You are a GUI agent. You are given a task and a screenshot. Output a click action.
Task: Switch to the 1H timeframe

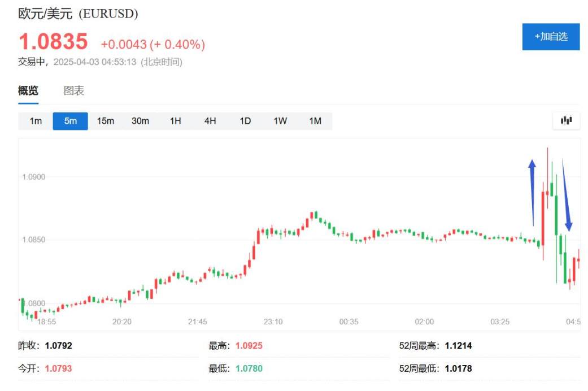coord(175,120)
